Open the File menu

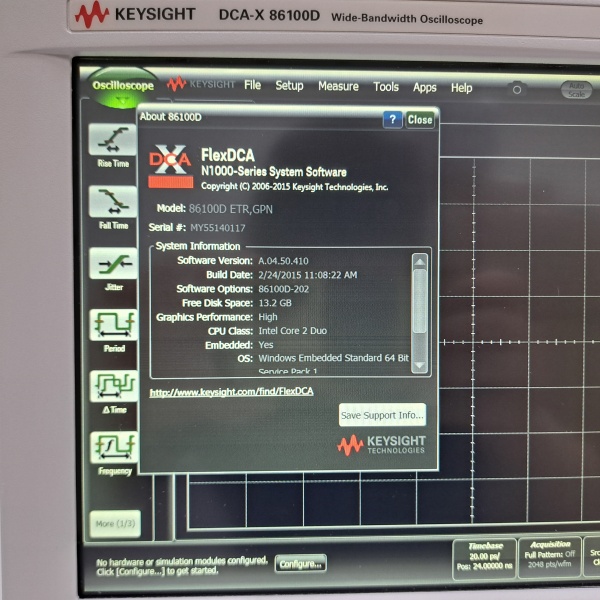pyautogui.click(x=253, y=85)
